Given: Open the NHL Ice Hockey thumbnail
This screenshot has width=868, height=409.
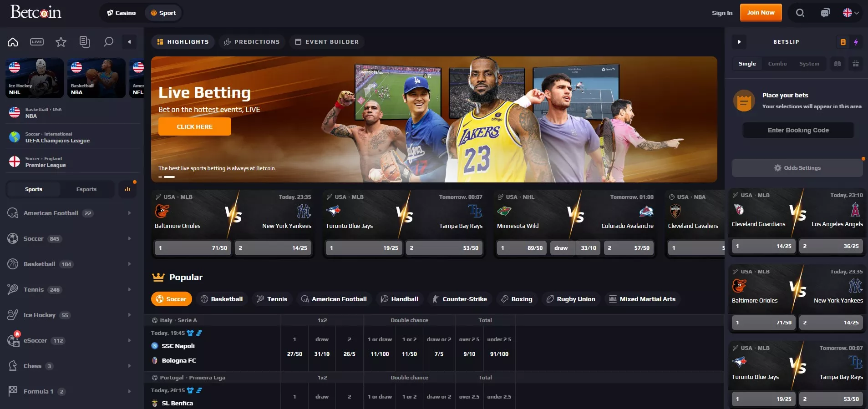Looking at the screenshot, I should (x=35, y=78).
